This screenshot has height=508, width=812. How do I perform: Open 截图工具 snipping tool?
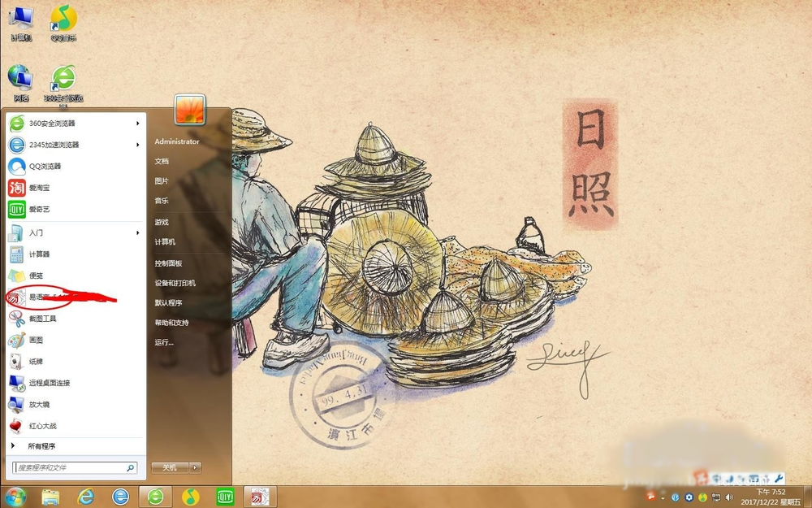75,319
